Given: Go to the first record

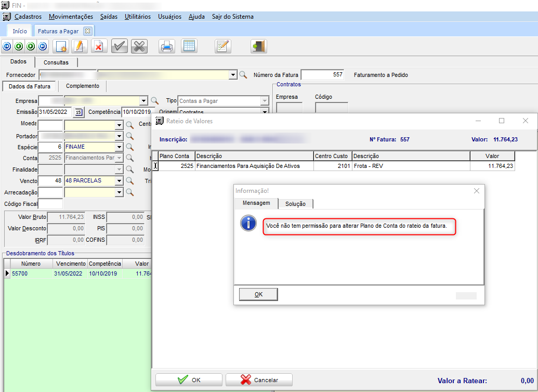Looking at the screenshot, I should [x=7, y=46].
